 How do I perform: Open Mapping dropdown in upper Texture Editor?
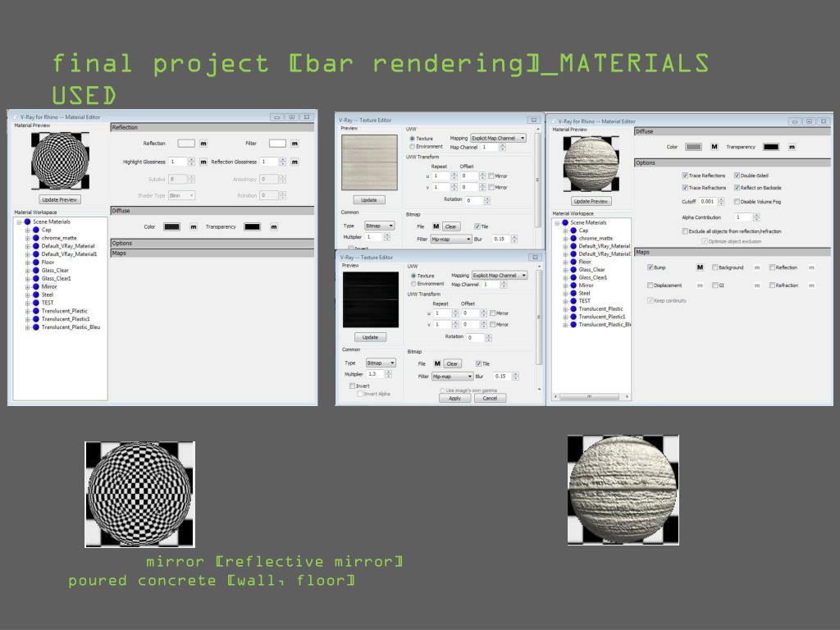coord(498,138)
